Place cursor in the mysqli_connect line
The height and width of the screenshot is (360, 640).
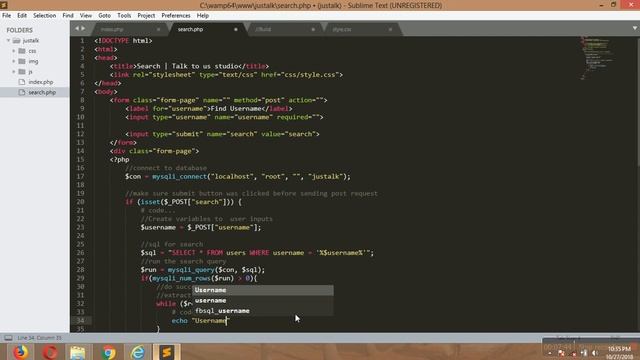(x=238, y=176)
